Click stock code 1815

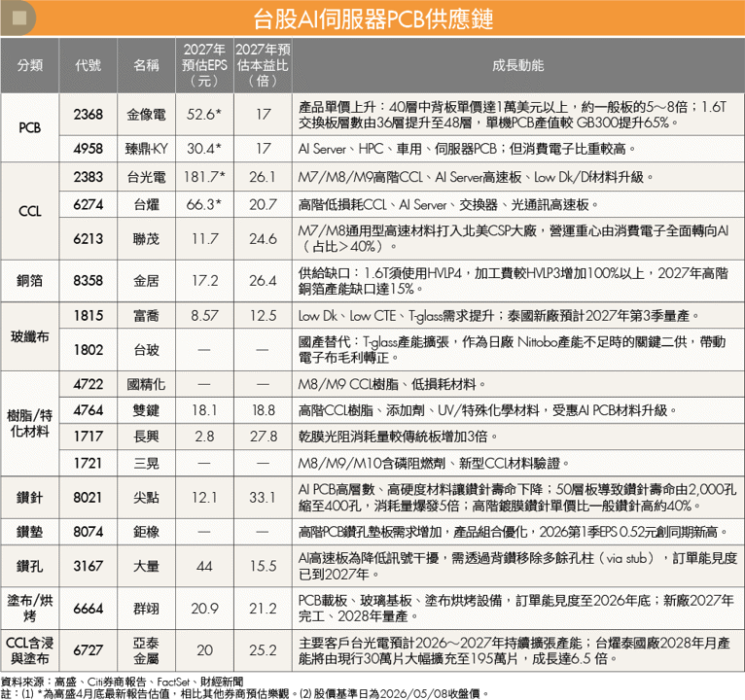[88, 315]
